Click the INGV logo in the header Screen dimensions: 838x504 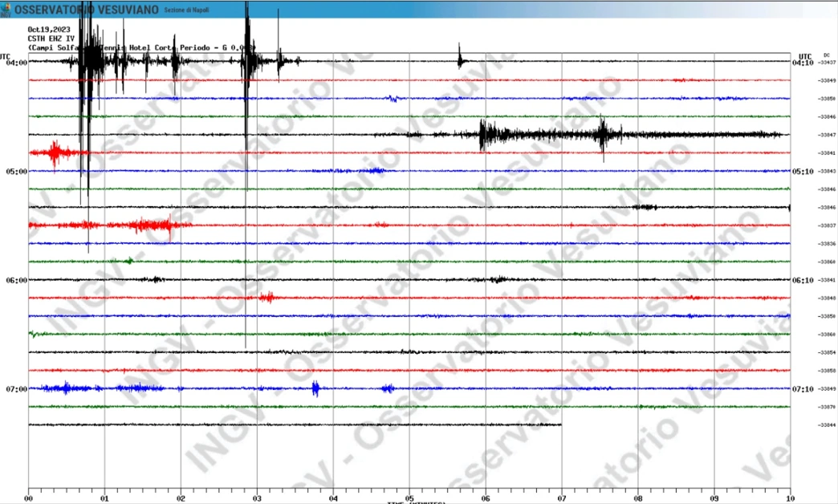(x=6, y=9)
